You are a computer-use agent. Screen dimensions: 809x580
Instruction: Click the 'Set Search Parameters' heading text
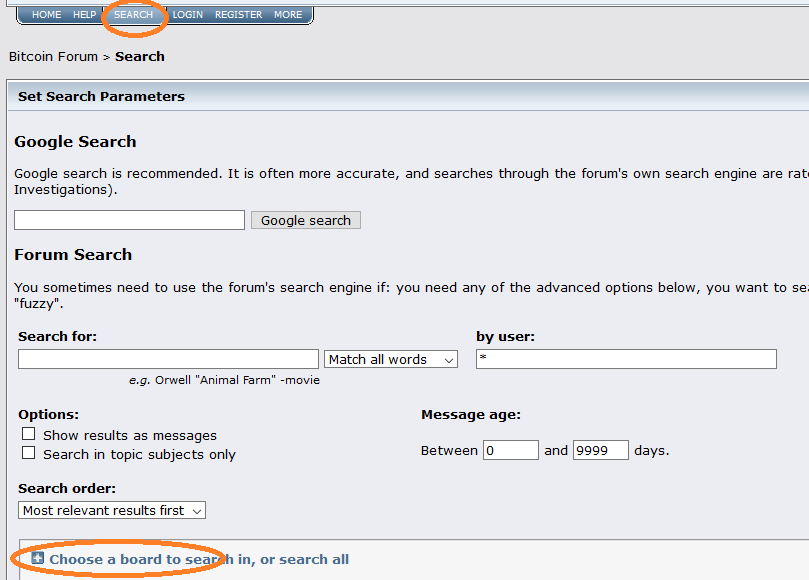pos(101,96)
